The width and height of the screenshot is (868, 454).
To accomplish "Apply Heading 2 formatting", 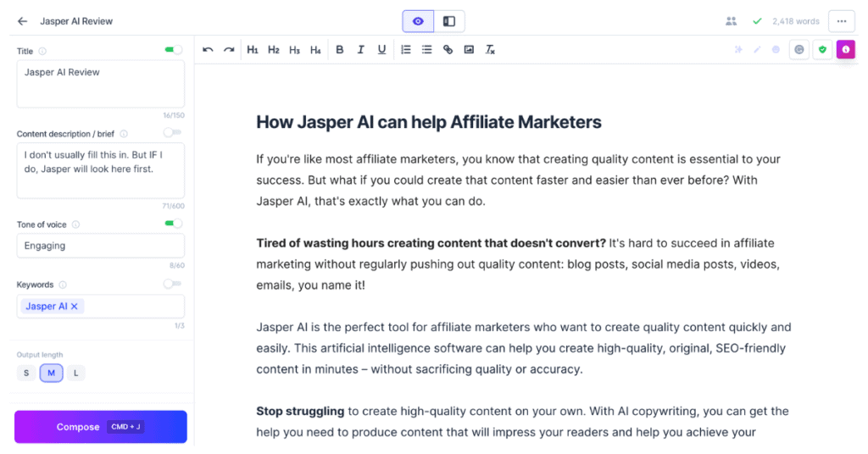I will 274,50.
